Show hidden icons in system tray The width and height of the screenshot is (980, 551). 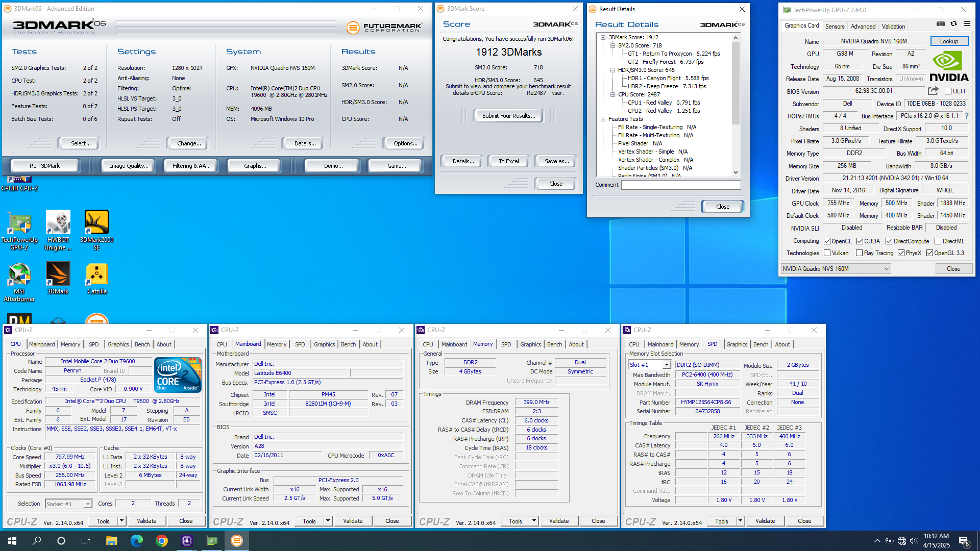877,541
